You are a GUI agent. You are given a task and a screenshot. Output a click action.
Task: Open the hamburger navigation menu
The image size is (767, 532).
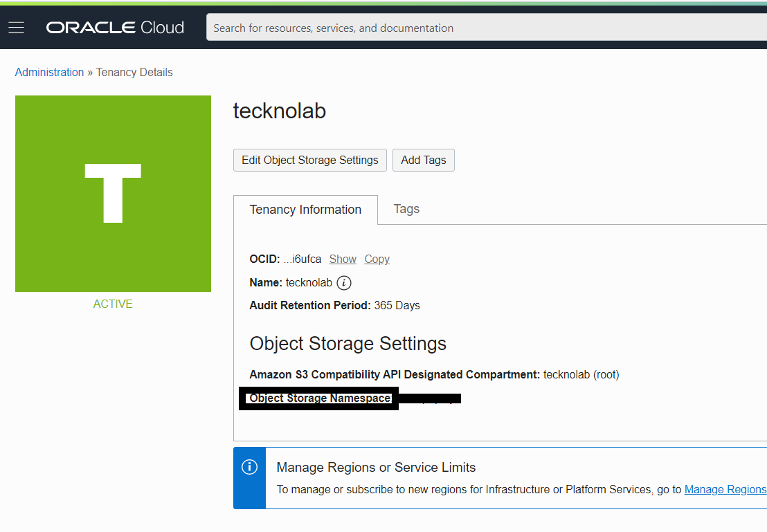(16, 28)
